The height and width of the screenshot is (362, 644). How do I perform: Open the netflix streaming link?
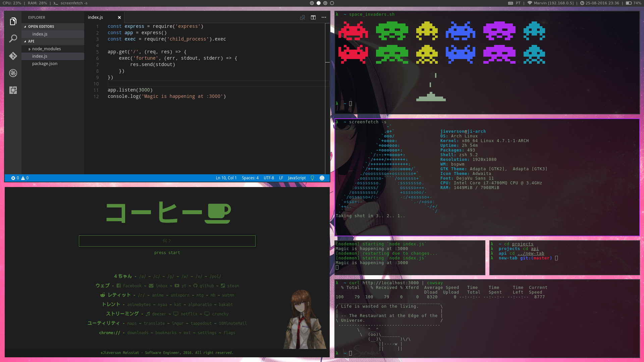(x=189, y=314)
